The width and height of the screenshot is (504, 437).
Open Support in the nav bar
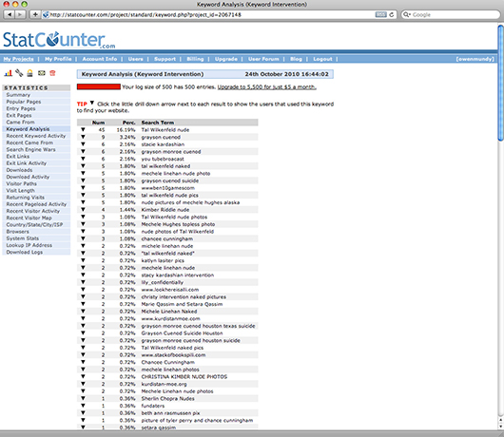coord(165,59)
